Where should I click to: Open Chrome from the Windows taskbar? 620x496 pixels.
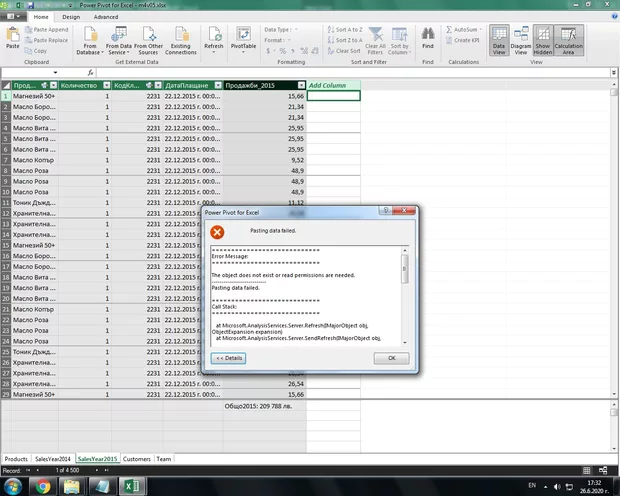pos(43,486)
